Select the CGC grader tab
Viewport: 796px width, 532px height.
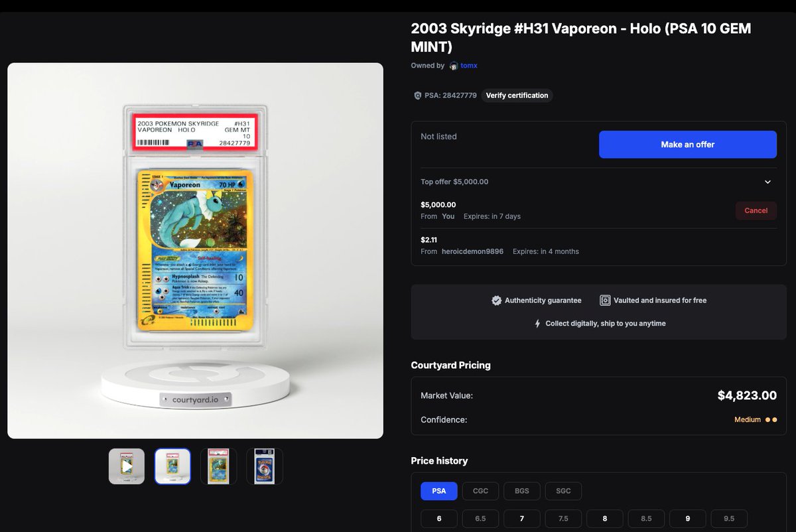(480, 491)
